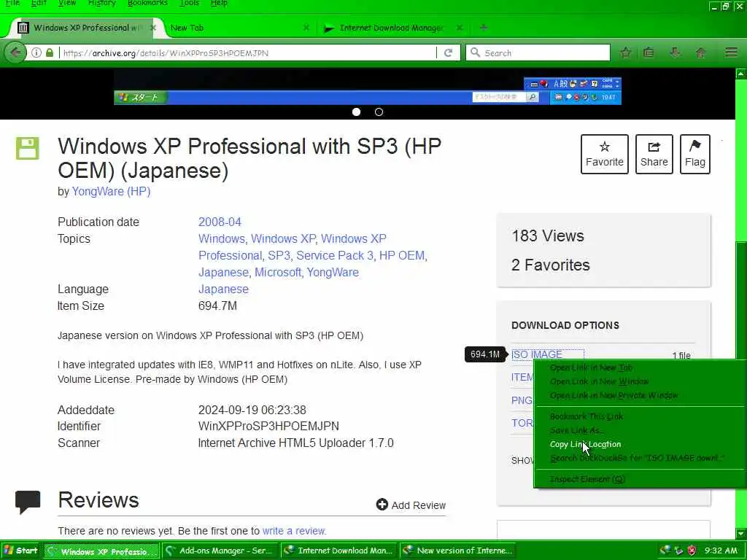747x560 pixels.
Task: Open the Tools menu
Action: 190,4
